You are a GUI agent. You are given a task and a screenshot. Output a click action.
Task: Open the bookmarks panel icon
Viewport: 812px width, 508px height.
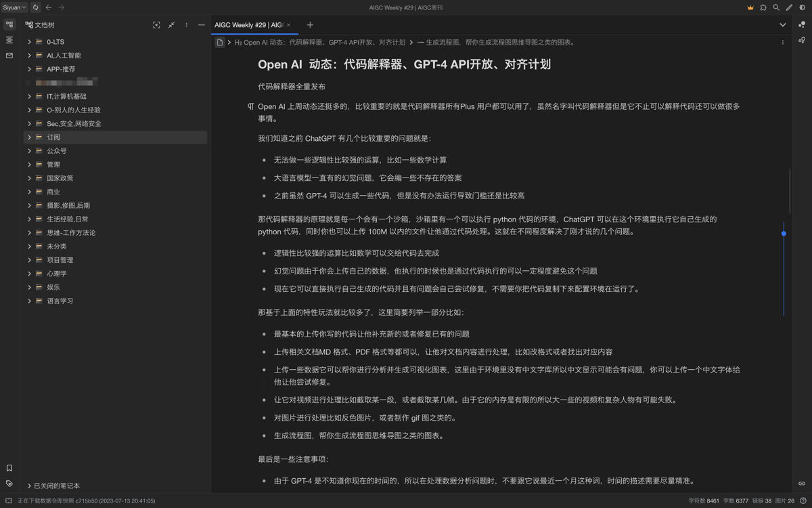tap(9, 468)
